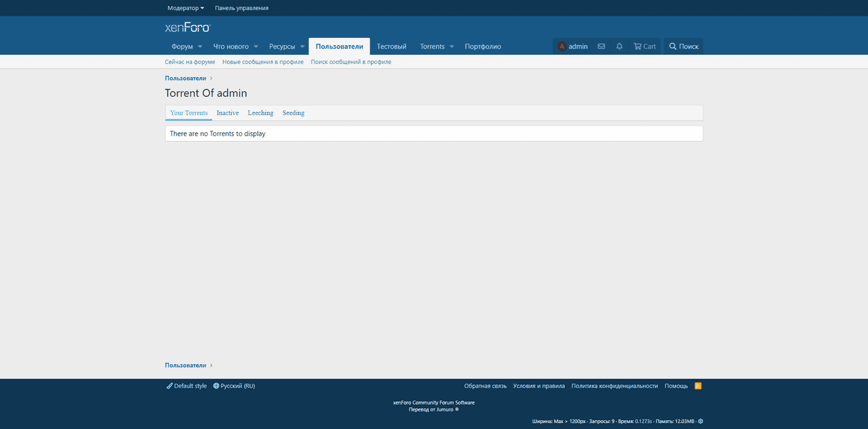Open the alerts bell icon

[619, 47]
